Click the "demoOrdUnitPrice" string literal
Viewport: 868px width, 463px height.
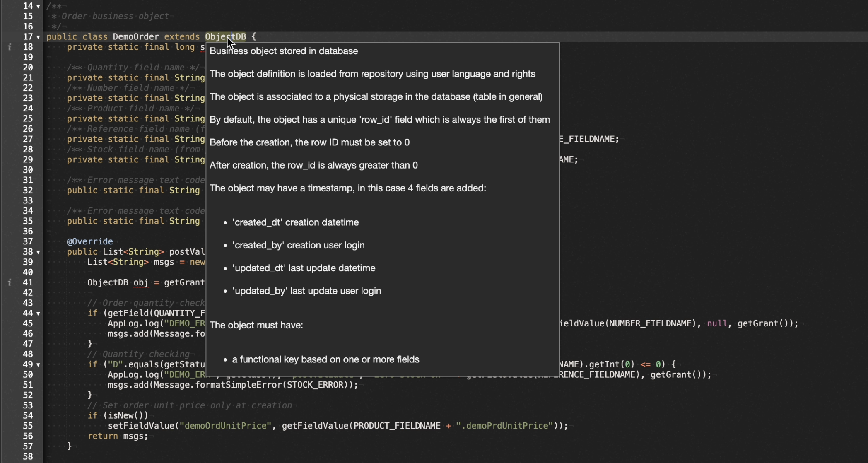click(225, 426)
